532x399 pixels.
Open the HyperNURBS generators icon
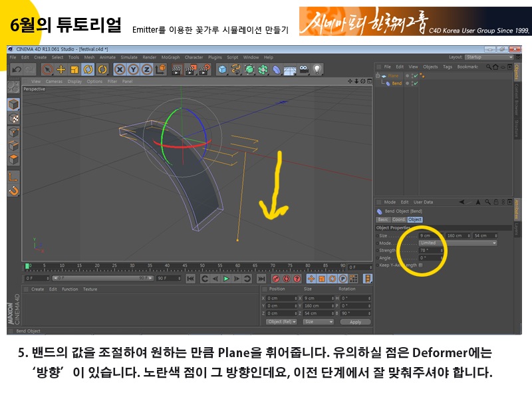point(249,70)
